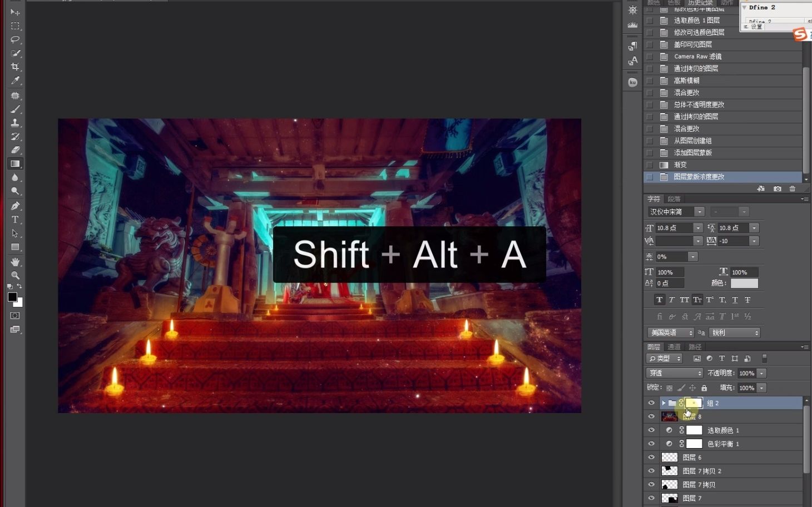Enable the Underline text style

735,300
